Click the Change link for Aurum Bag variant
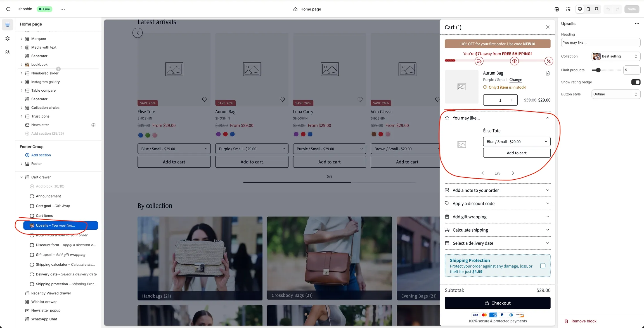644x328 pixels. [x=515, y=80]
